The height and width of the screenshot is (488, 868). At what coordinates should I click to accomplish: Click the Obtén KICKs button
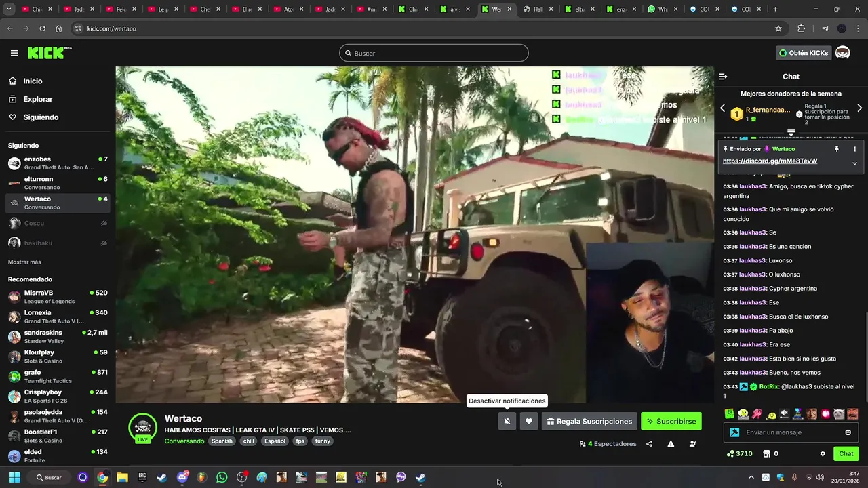[804, 53]
